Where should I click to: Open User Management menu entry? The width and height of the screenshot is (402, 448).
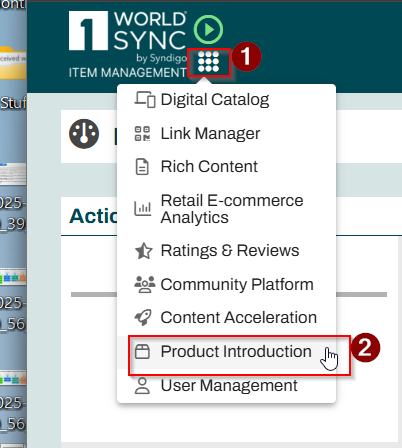[x=226, y=386]
